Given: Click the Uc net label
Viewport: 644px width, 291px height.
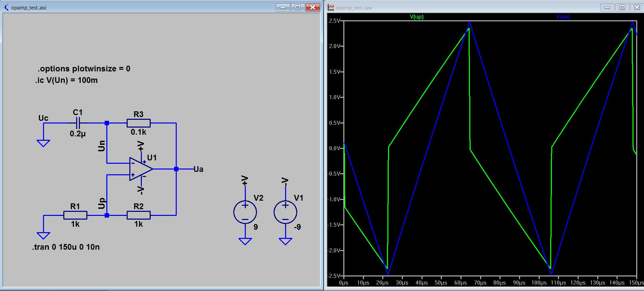Looking at the screenshot, I should tap(43, 118).
